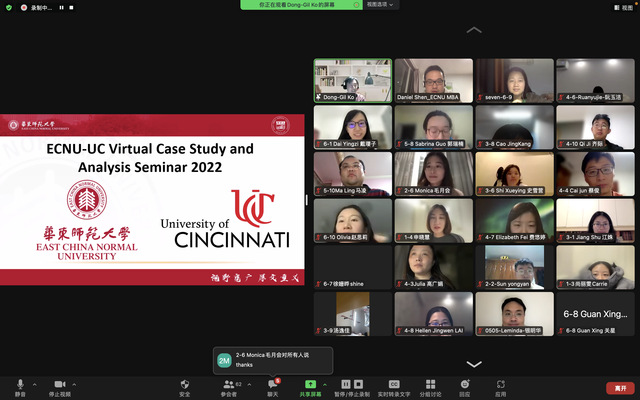The width and height of the screenshot is (640, 400).
Task: Pause recording from bottom toolbar
Action: (346, 384)
